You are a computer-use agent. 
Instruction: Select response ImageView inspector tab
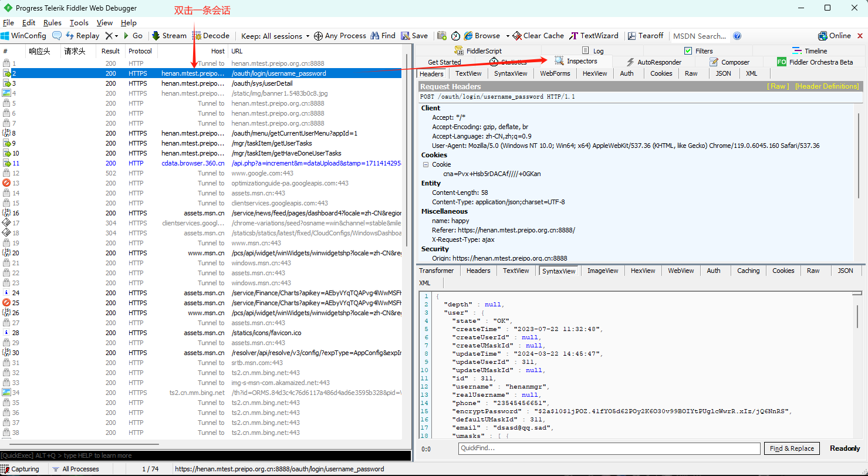603,271
